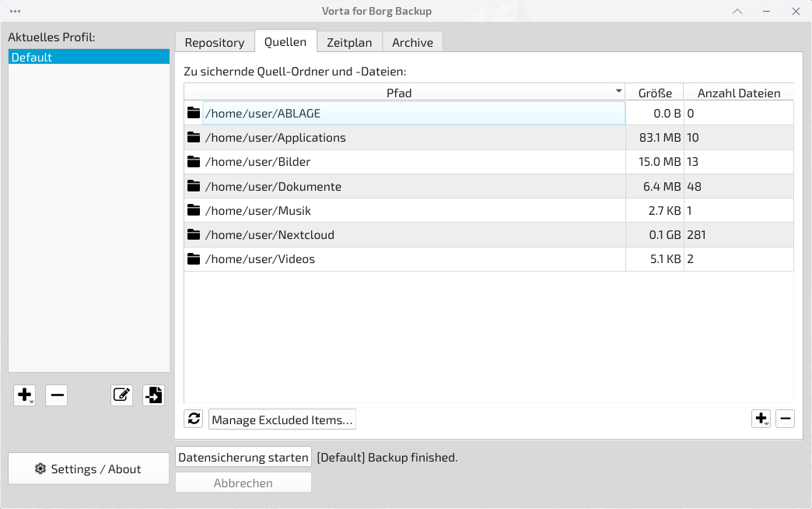The image size is (812, 509).
Task: Import a profile from file
Action: click(x=153, y=395)
